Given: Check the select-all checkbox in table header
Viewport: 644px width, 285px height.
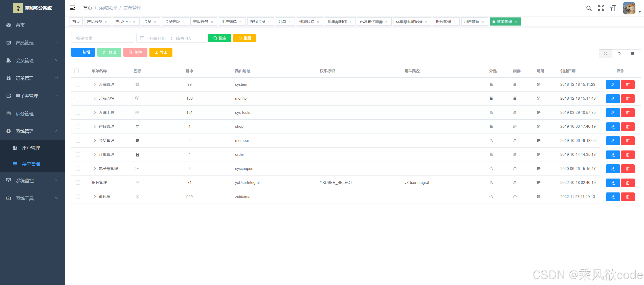Looking at the screenshot, I should pos(76,71).
